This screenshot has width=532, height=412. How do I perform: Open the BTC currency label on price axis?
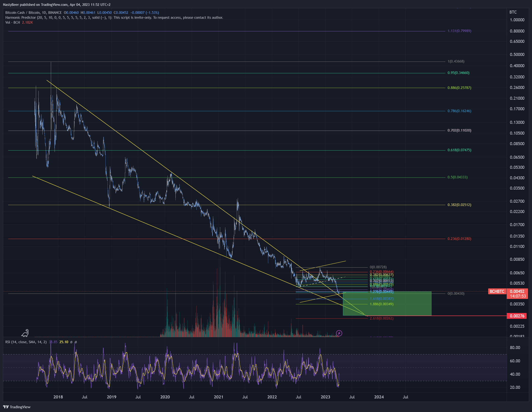point(513,12)
